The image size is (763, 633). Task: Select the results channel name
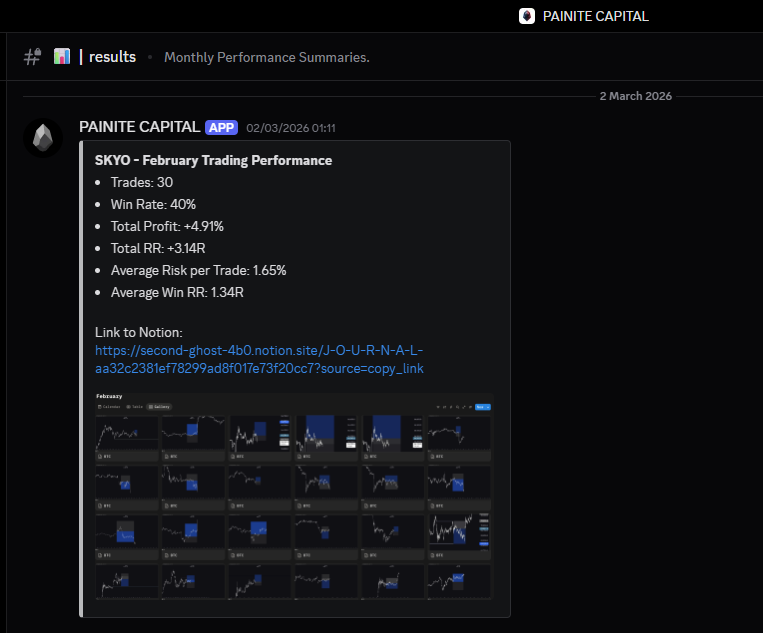[x=112, y=57]
